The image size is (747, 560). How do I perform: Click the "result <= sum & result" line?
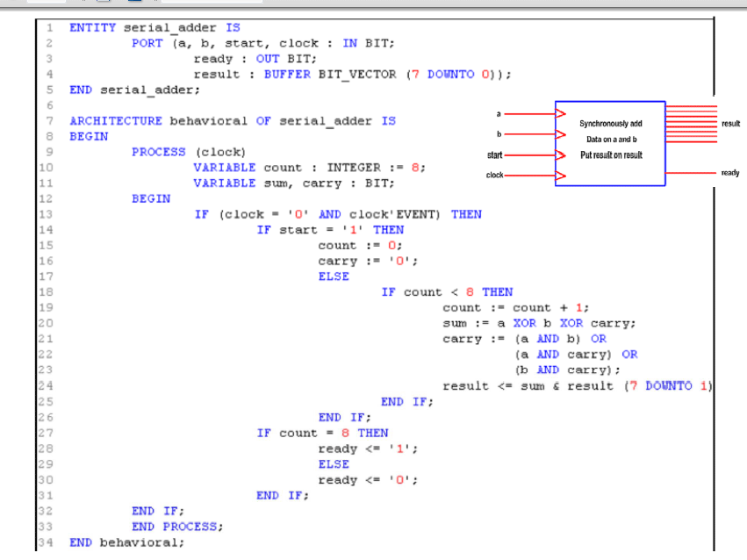(578, 386)
